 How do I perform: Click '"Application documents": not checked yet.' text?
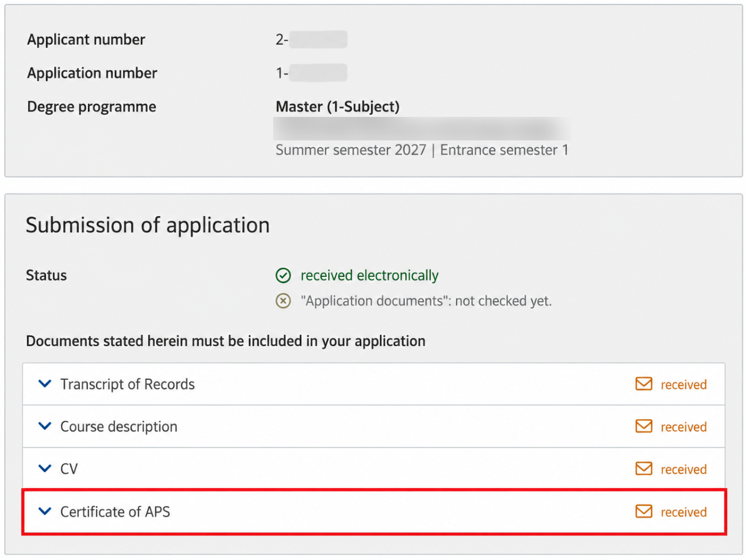click(x=426, y=301)
